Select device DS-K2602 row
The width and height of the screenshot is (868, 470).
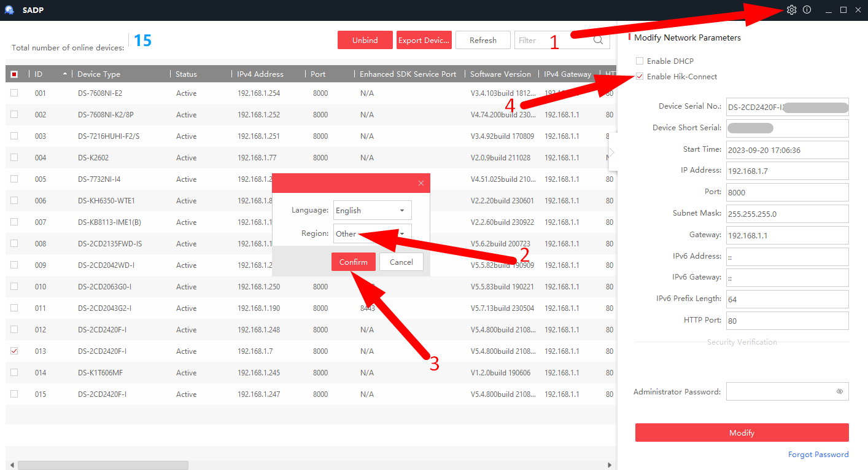pyautogui.click(x=311, y=157)
